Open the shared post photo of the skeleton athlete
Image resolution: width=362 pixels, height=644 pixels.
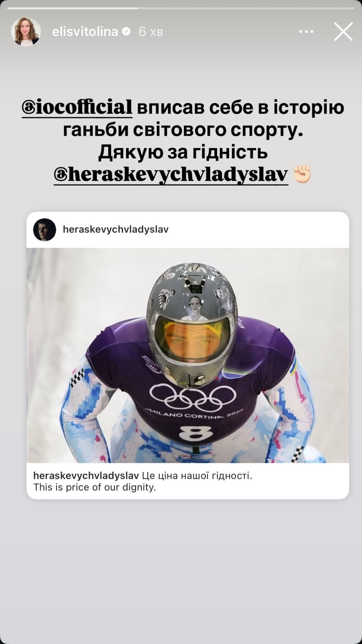pos(188,355)
